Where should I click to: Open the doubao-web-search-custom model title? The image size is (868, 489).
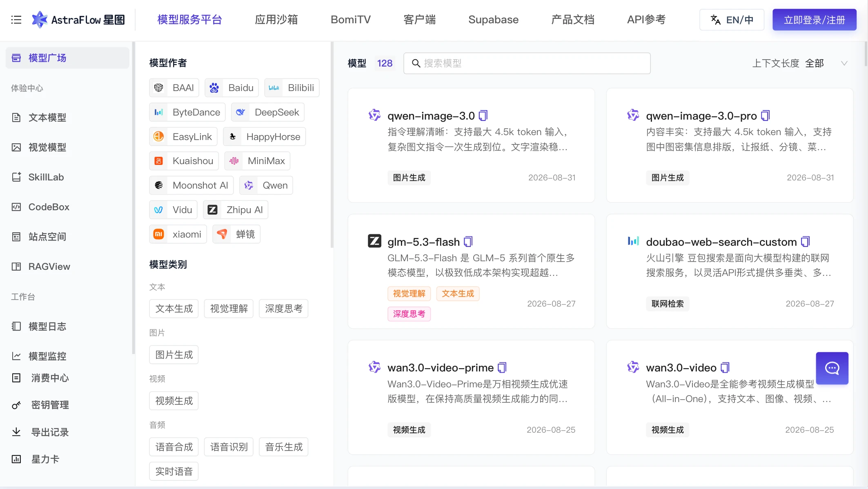[721, 242]
